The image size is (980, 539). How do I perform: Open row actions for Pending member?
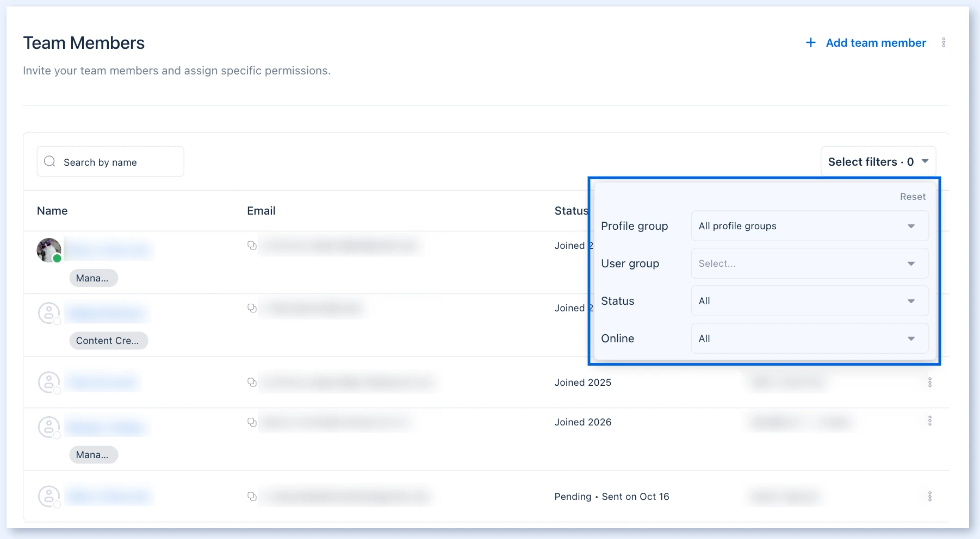930,497
